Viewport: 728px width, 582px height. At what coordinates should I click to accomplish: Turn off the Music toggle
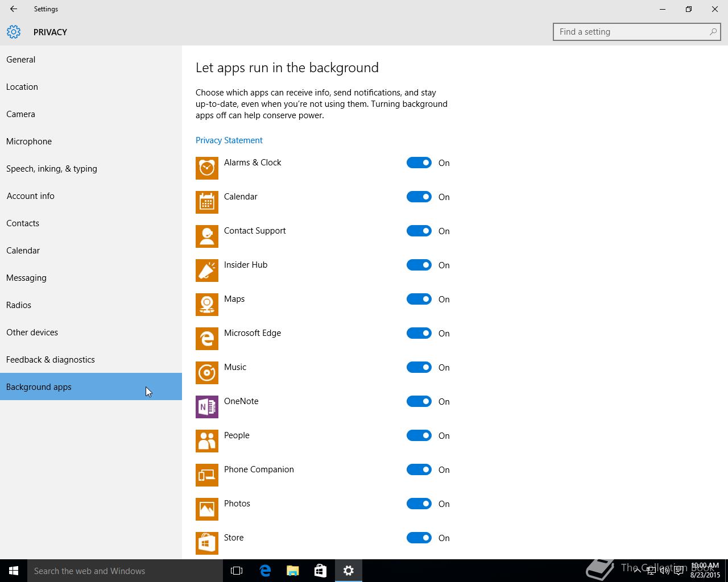point(419,367)
